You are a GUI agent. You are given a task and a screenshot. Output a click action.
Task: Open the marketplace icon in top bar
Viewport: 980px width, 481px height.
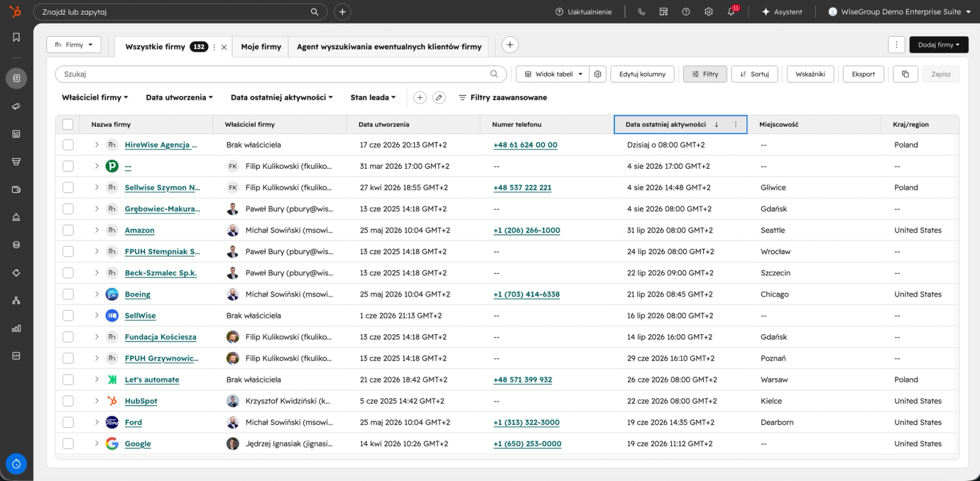coord(663,12)
